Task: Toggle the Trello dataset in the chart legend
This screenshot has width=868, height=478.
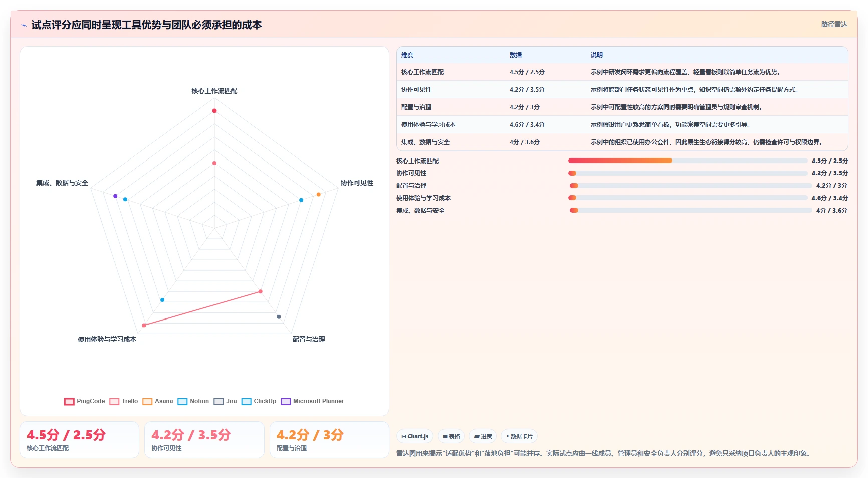Action: click(x=123, y=401)
